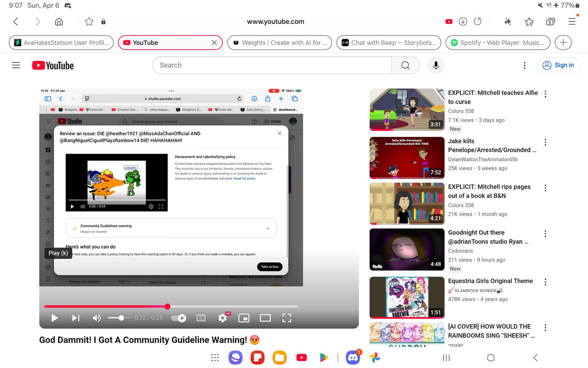This screenshot has width=588, height=368.
Task: Skip to next video
Action: pyautogui.click(x=76, y=318)
